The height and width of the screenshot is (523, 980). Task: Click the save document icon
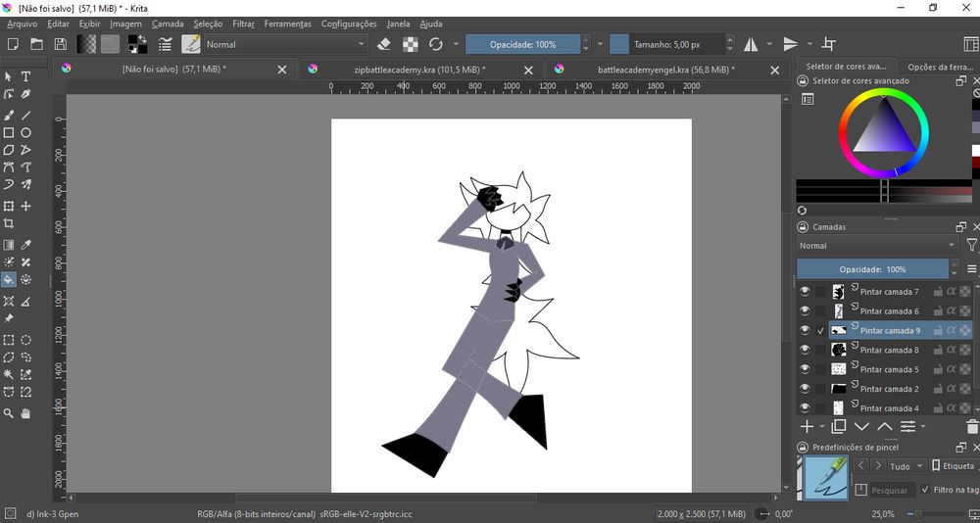tap(61, 44)
